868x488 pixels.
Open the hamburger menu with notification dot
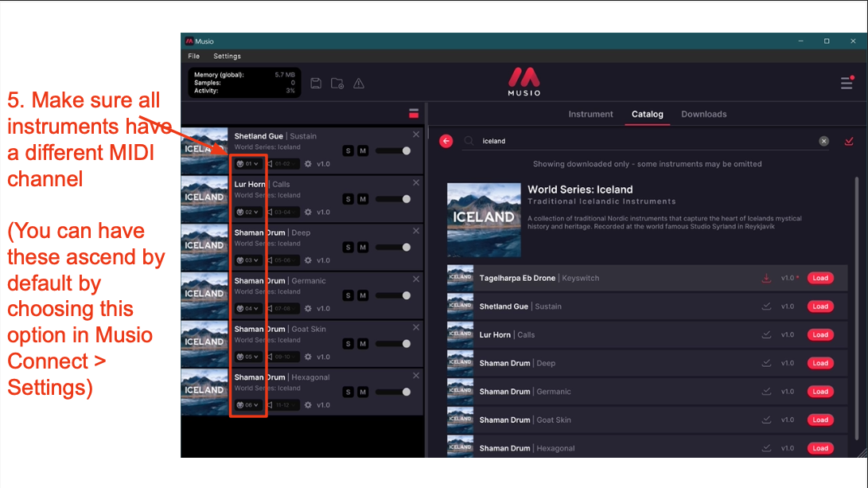(x=847, y=83)
